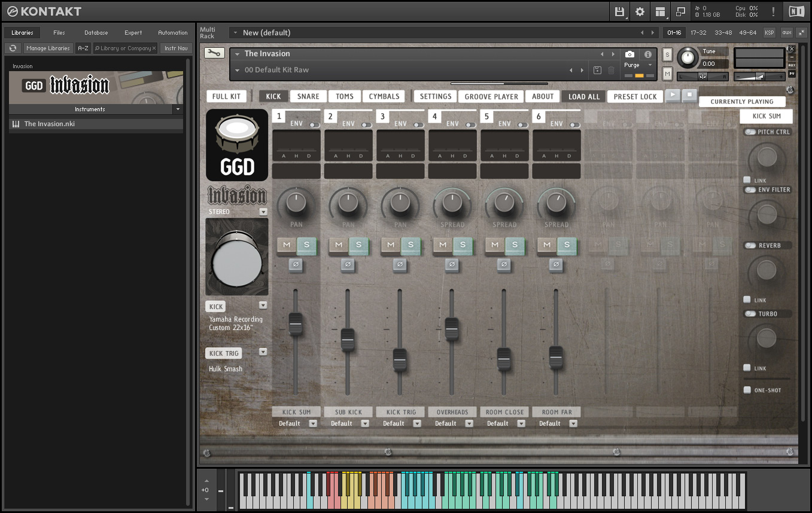Open ROOM FAR output Default dropdown
The height and width of the screenshot is (513, 812).
pos(573,423)
